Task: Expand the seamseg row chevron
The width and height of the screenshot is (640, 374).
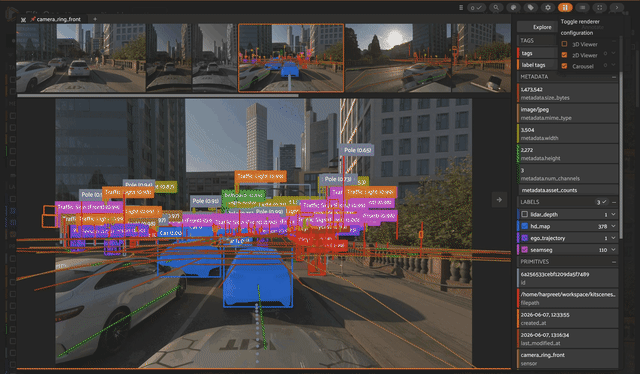Action: tap(613, 250)
